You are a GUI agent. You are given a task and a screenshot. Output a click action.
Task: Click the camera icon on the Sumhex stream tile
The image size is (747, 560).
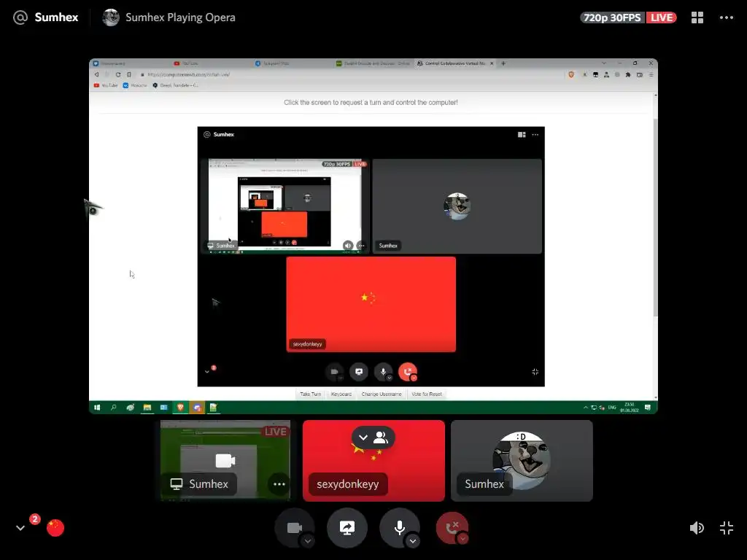(x=225, y=461)
